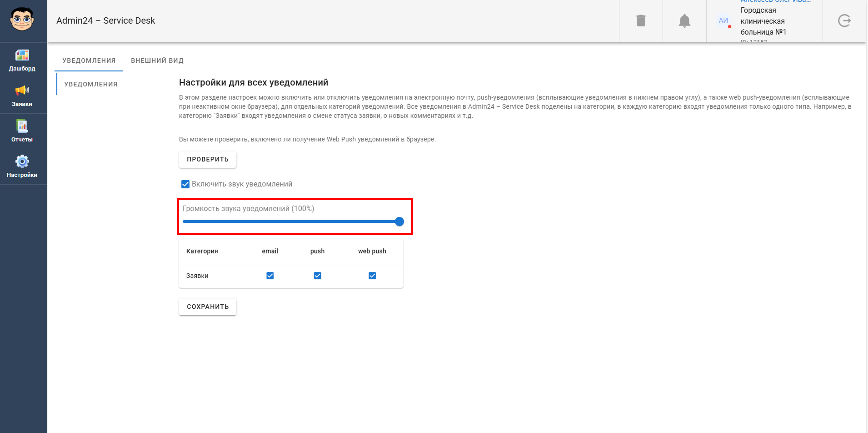Open notifications via the bell icon

click(684, 21)
